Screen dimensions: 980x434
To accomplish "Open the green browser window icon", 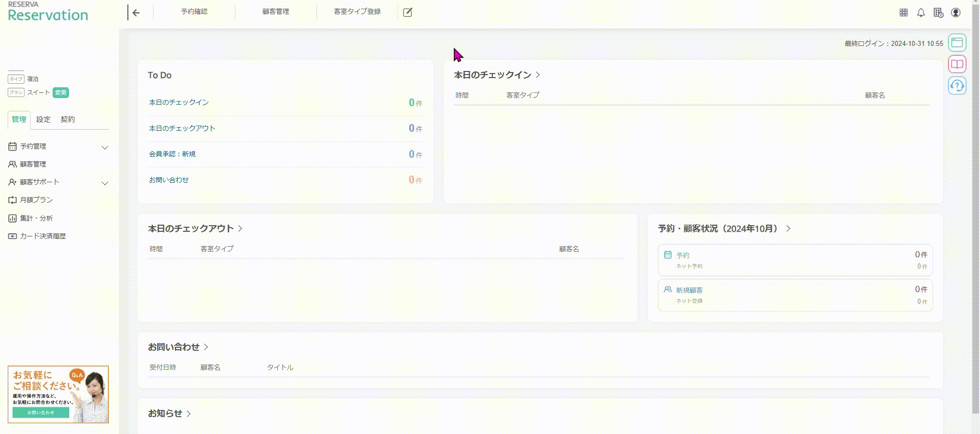I will click(x=957, y=42).
